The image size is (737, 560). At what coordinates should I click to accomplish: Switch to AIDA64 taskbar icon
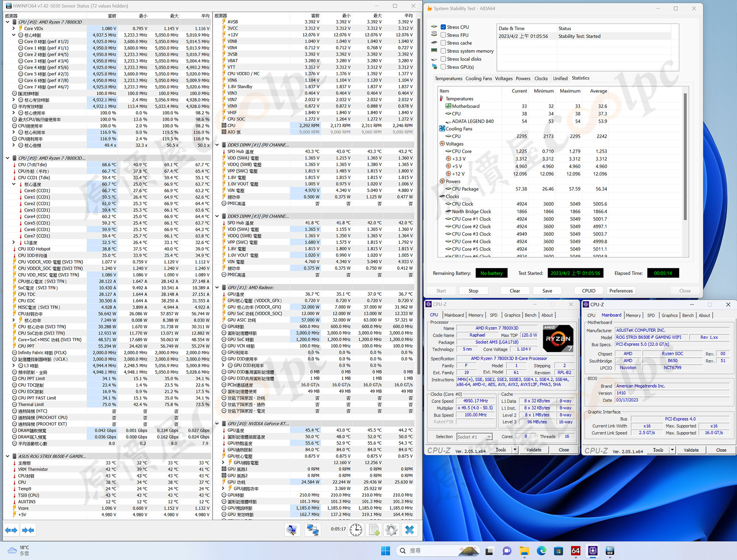coord(576,551)
